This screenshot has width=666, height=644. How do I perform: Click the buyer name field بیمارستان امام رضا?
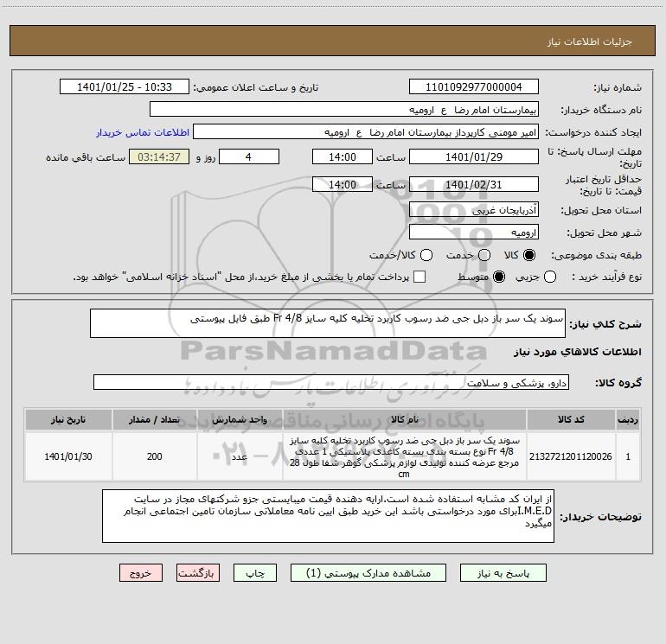point(344,110)
